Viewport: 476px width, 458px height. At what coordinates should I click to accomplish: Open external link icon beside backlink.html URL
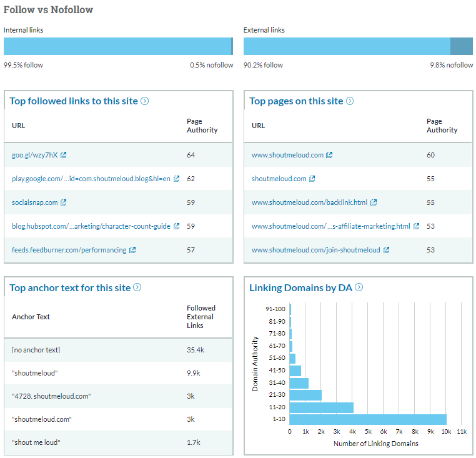pyautogui.click(x=374, y=202)
